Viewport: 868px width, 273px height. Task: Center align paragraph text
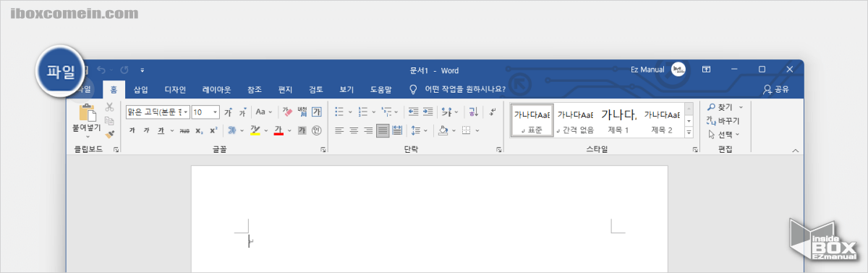click(x=354, y=130)
